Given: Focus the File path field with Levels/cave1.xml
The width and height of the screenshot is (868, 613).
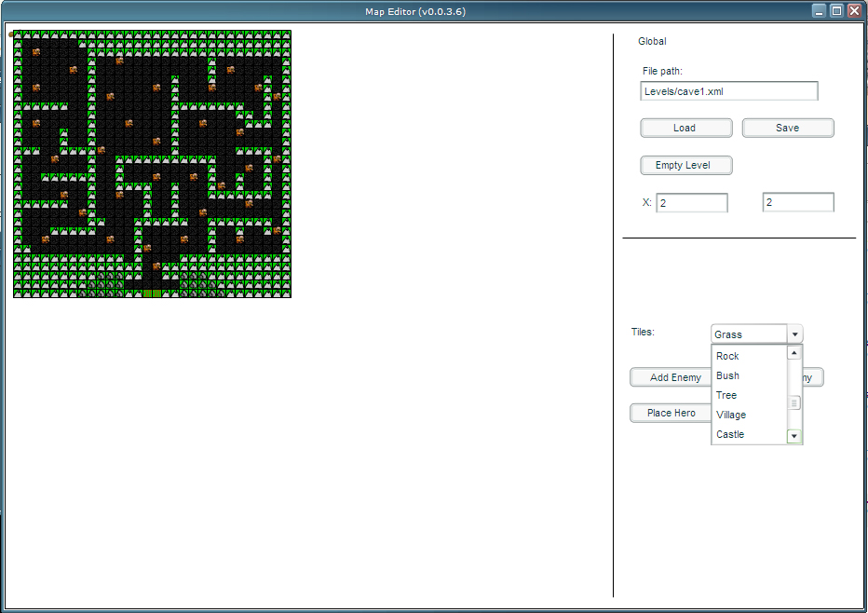Looking at the screenshot, I should click(x=728, y=91).
